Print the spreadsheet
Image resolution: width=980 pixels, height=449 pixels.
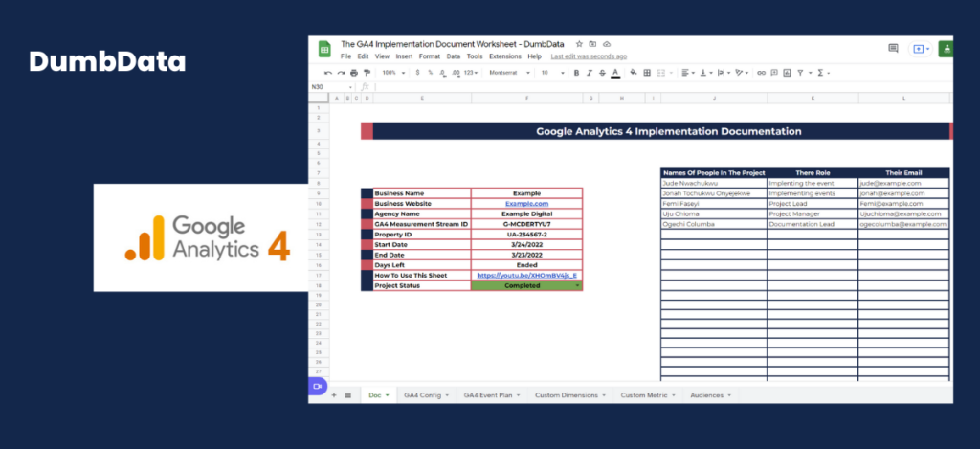point(354,73)
